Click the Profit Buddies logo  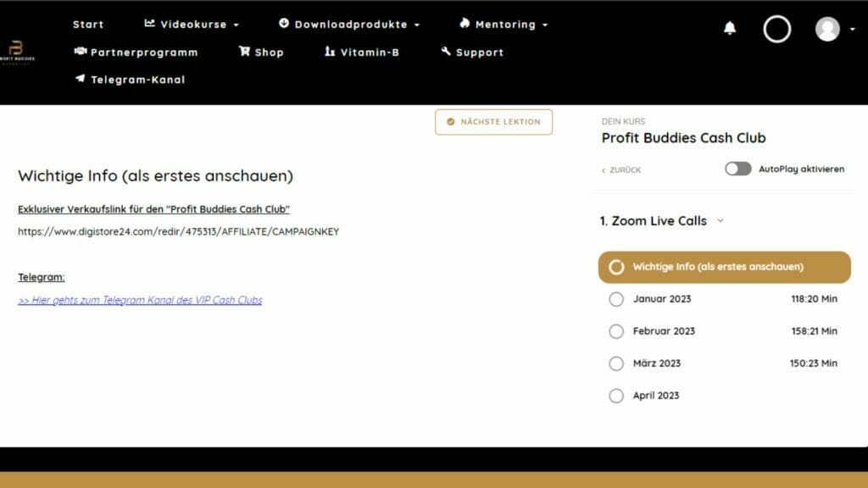17,52
